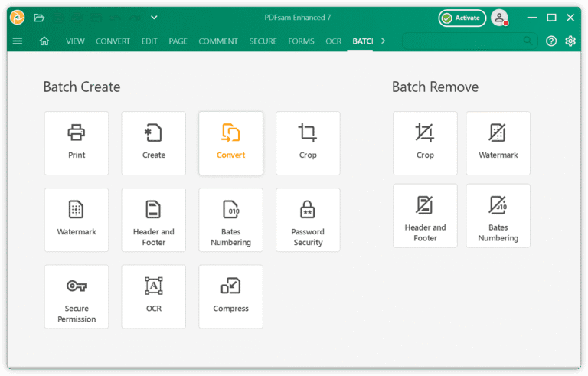The width and height of the screenshot is (588, 376).
Task: Open Crop removal under Batch Remove
Action: point(425,143)
